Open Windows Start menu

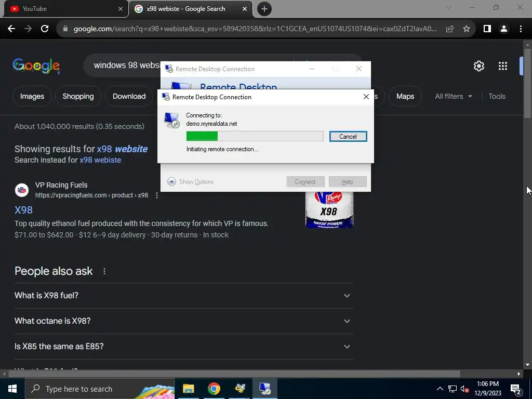click(x=12, y=389)
